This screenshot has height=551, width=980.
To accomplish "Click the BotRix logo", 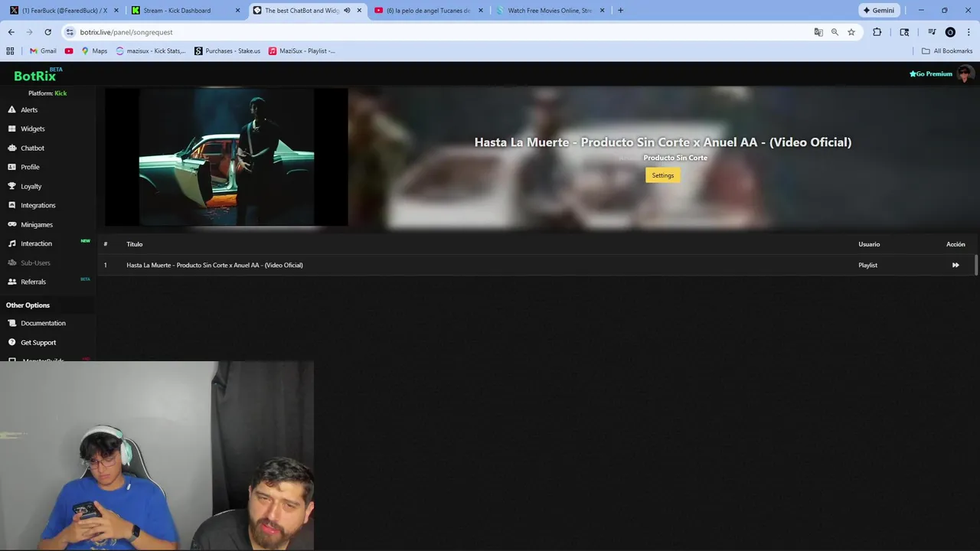I will pyautogui.click(x=36, y=75).
